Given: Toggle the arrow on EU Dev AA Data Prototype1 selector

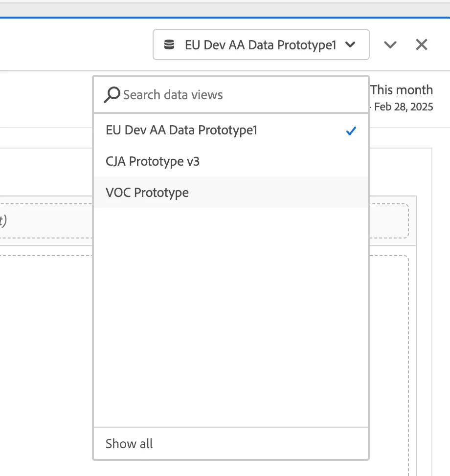Looking at the screenshot, I should (350, 45).
